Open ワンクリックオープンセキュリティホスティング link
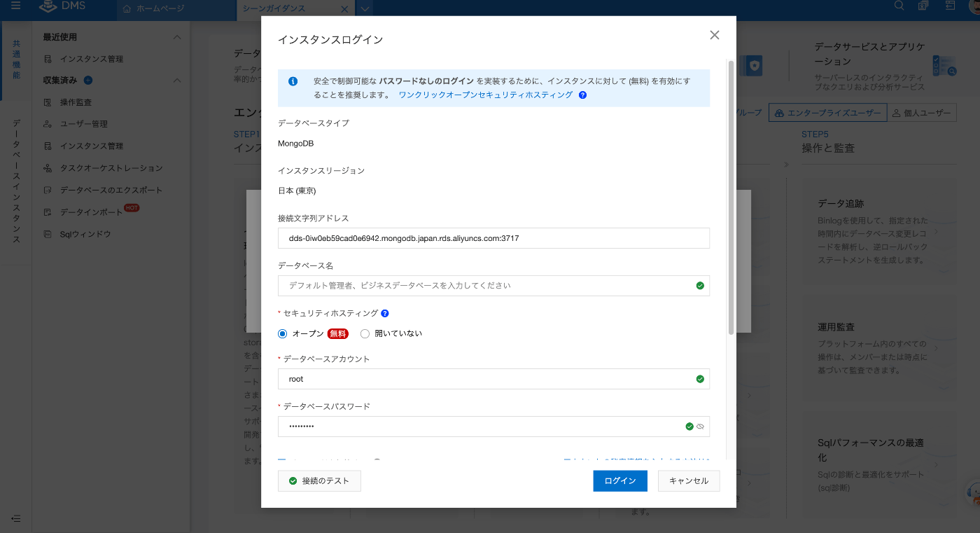 coord(485,95)
